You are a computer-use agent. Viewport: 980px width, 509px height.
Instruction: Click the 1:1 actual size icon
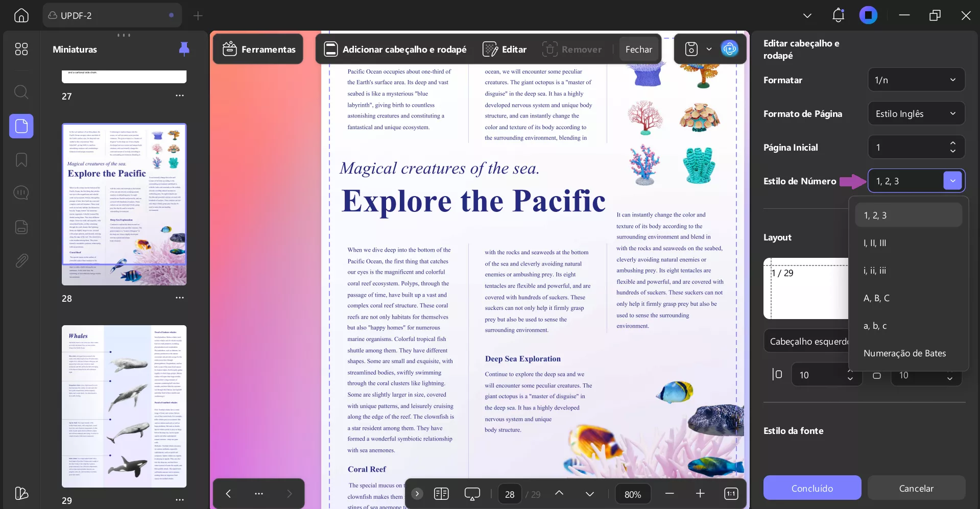pos(731,494)
